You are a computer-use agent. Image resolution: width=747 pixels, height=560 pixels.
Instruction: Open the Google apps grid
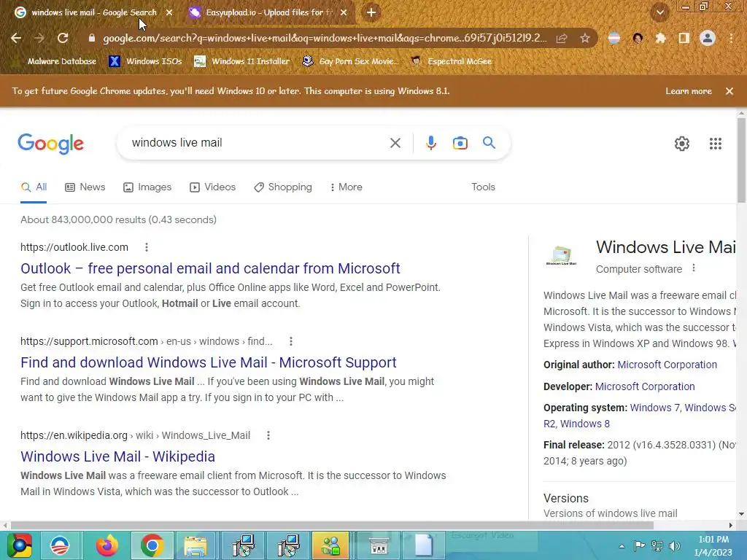(x=715, y=144)
